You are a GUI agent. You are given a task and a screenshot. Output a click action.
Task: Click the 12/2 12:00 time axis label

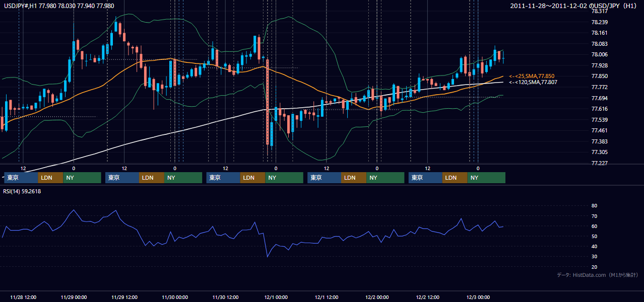click(427, 297)
